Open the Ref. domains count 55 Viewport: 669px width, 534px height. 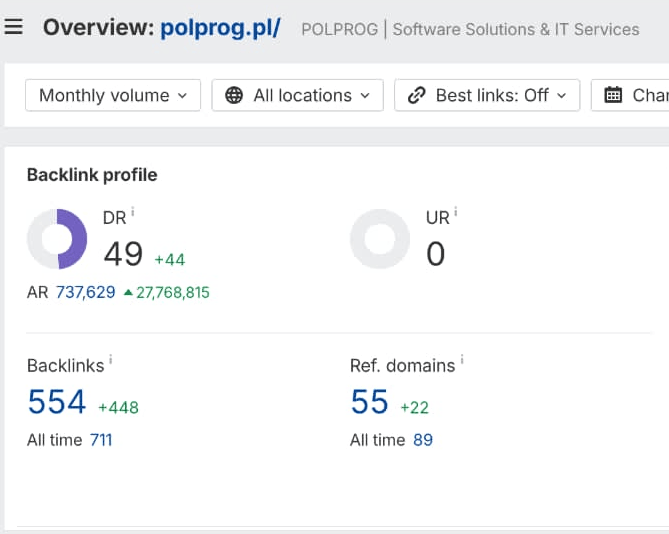coord(369,402)
